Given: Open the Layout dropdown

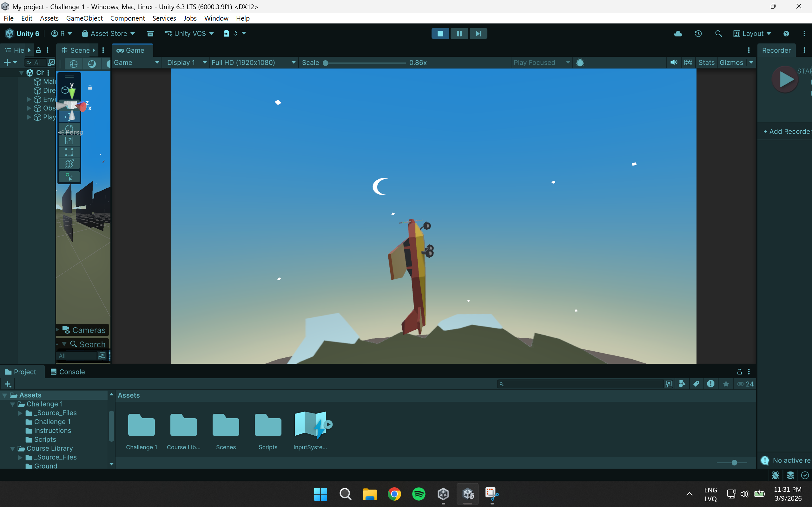Looking at the screenshot, I should coord(752,34).
